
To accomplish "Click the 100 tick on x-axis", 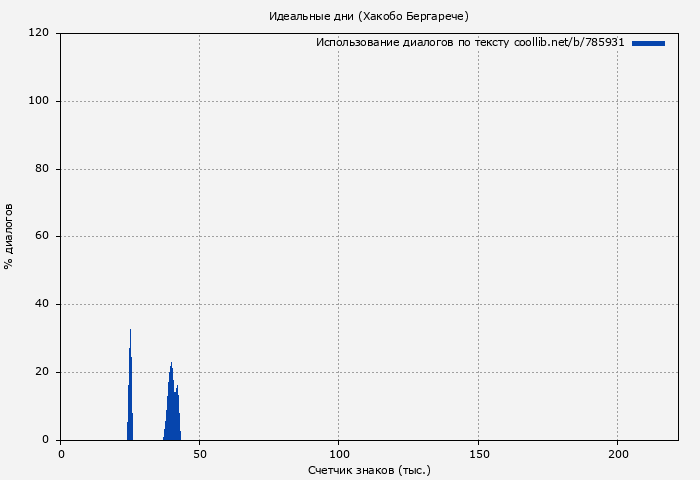I will tap(339, 454).
